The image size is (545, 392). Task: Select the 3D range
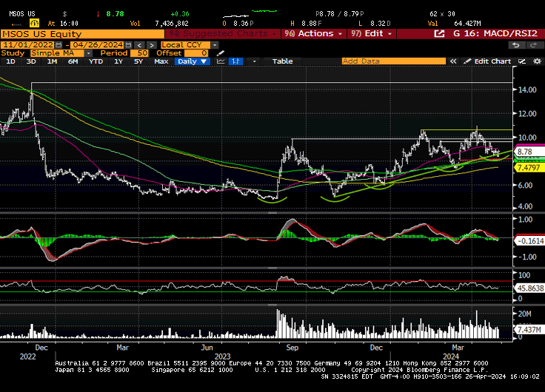click(x=31, y=61)
